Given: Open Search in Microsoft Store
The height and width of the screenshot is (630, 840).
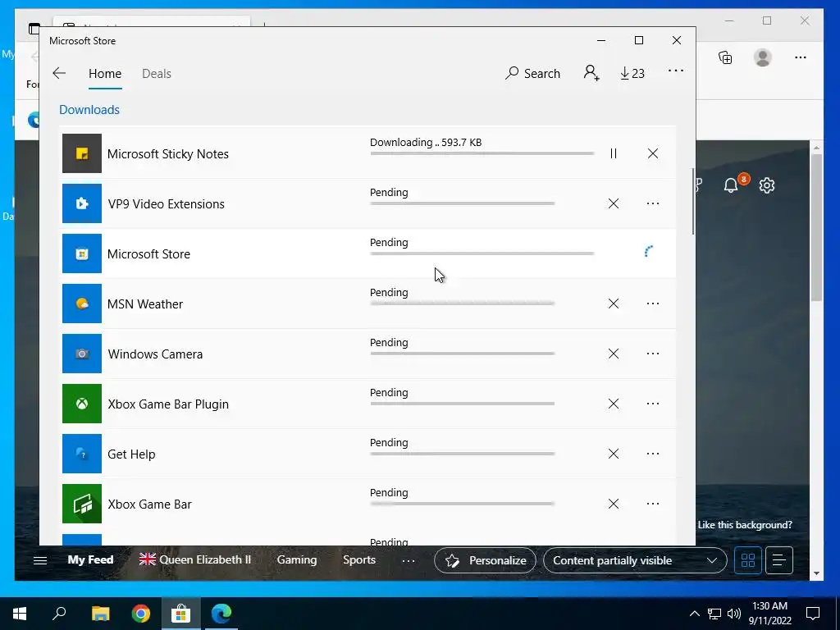Looking at the screenshot, I should [x=532, y=73].
